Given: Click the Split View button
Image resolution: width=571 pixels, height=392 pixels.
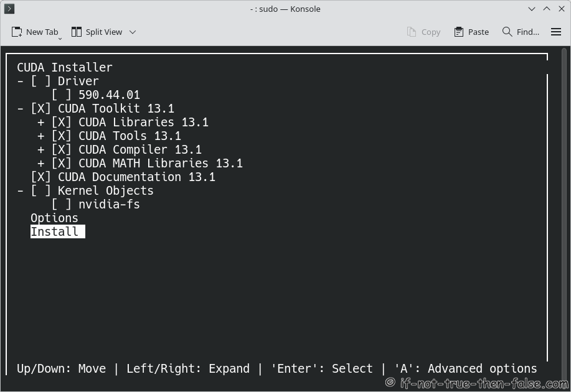Looking at the screenshot, I should click(x=97, y=32).
